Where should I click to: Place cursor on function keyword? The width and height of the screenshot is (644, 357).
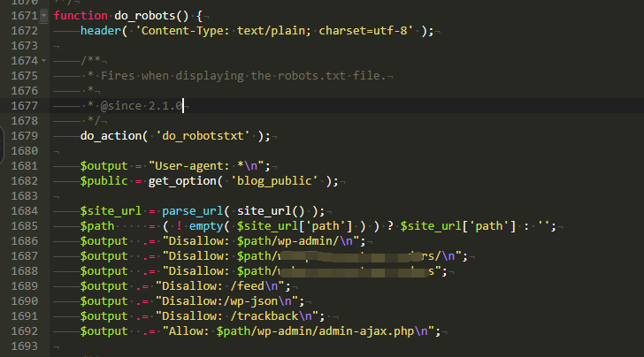click(x=80, y=16)
